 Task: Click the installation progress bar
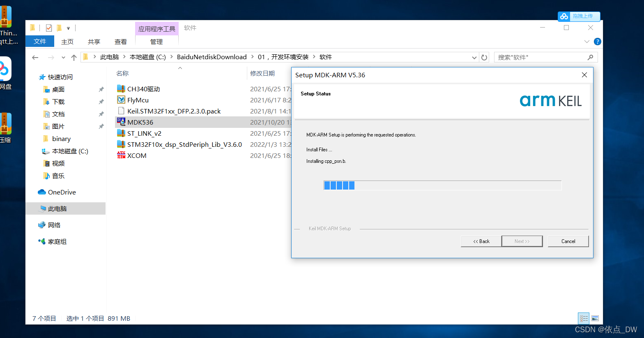[442, 185]
